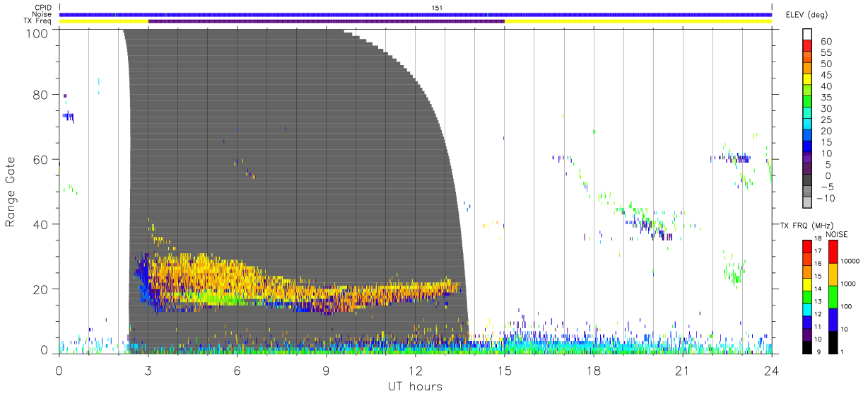Screen dimensions: 868x401
Task: Click the purple segment of the TX Freq strip
Action: pyautogui.click(x=327, y=21)
